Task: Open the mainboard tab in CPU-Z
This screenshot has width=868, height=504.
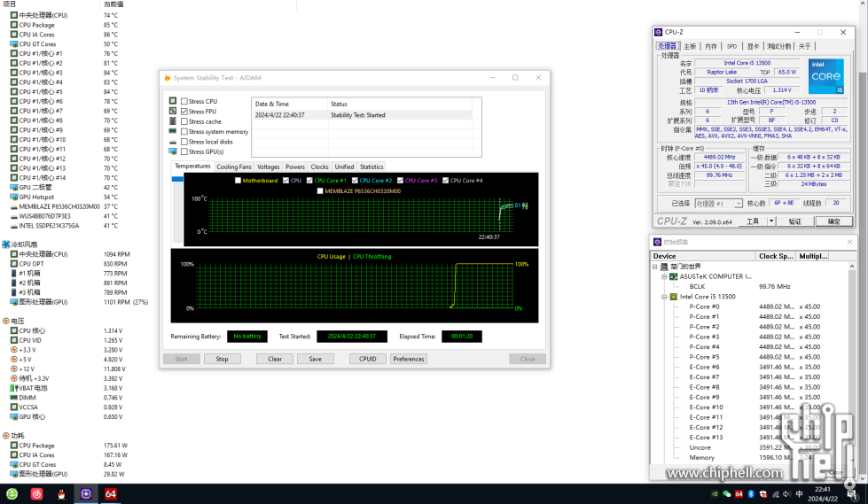Action: point(690,46)
